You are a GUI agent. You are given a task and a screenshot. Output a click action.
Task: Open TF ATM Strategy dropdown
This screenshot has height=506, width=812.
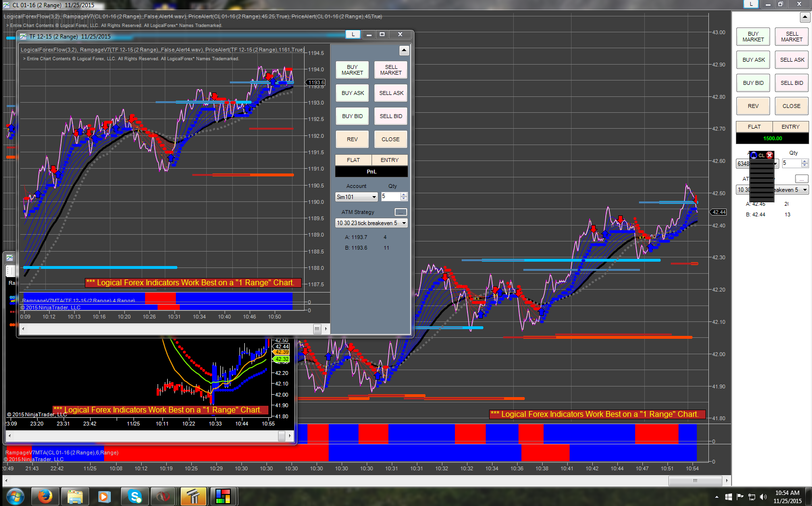coord(372,223)
